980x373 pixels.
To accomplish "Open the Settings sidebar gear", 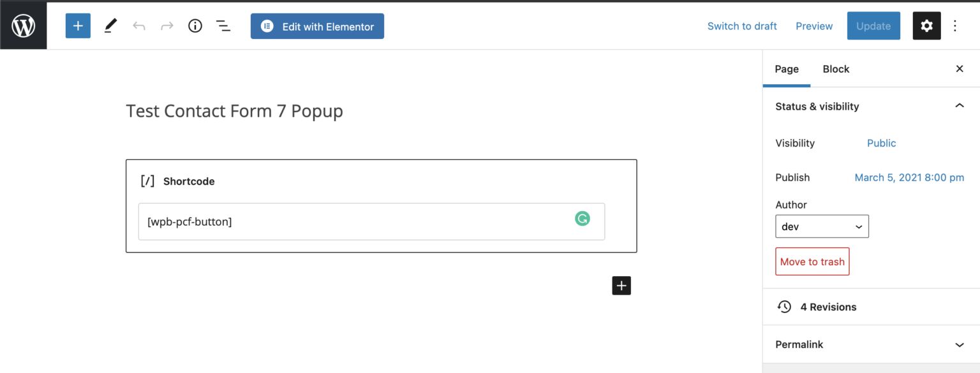I will 926,26.
